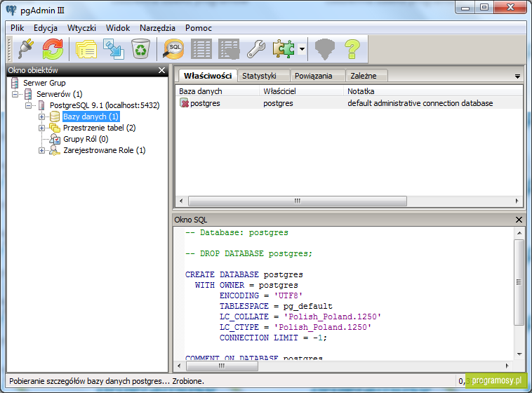Open object properties via the yellow folders icon

point(86,49)
